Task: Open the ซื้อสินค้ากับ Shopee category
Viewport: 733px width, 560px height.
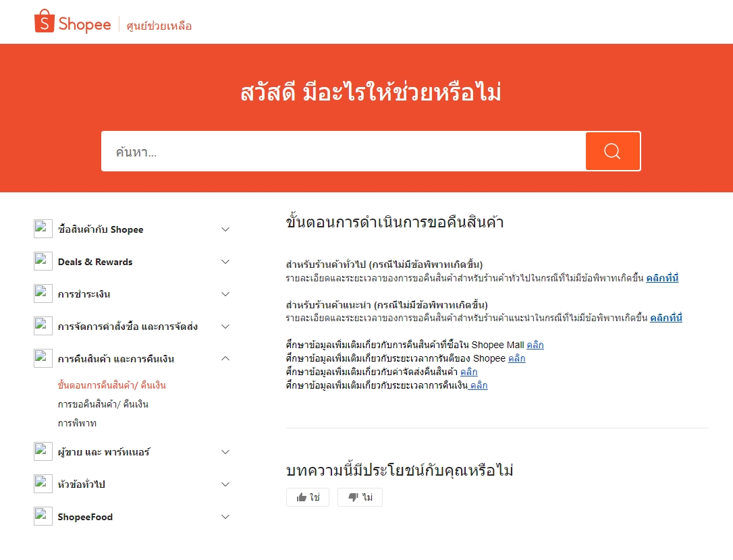Action: 101,229
